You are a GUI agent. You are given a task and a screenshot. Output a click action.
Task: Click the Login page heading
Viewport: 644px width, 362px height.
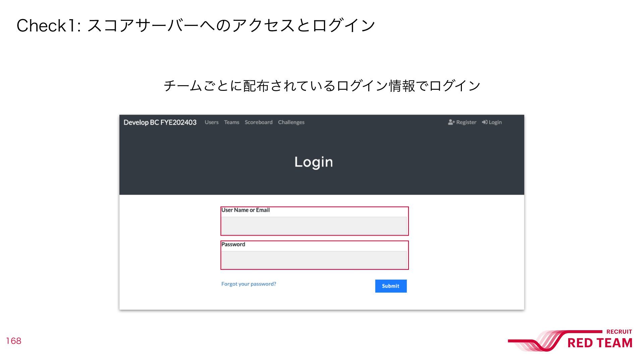coord(314,162)
